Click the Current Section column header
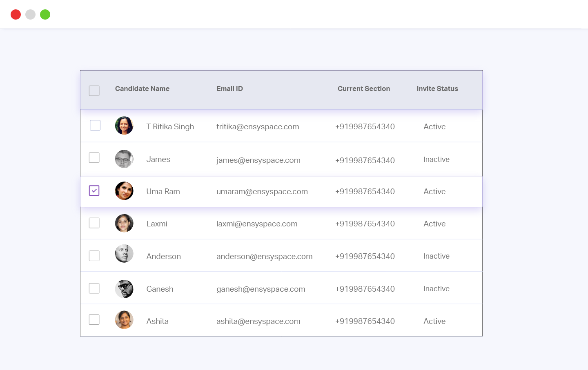 (x=363, y=89)
